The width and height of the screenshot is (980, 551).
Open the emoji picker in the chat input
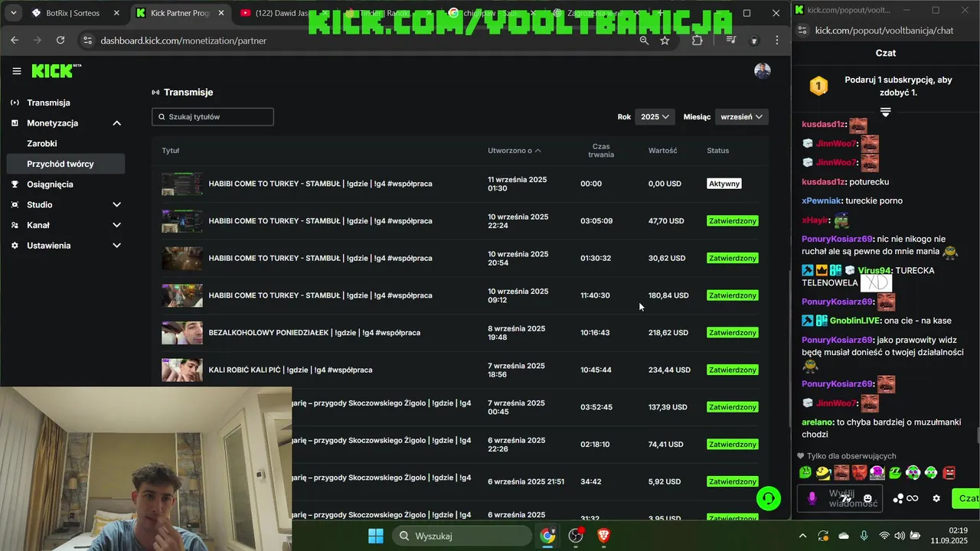[x=867, y=498]
